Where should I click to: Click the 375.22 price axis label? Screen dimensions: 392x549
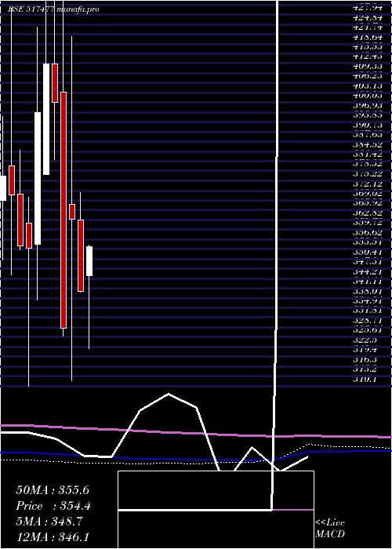point(367,173)
